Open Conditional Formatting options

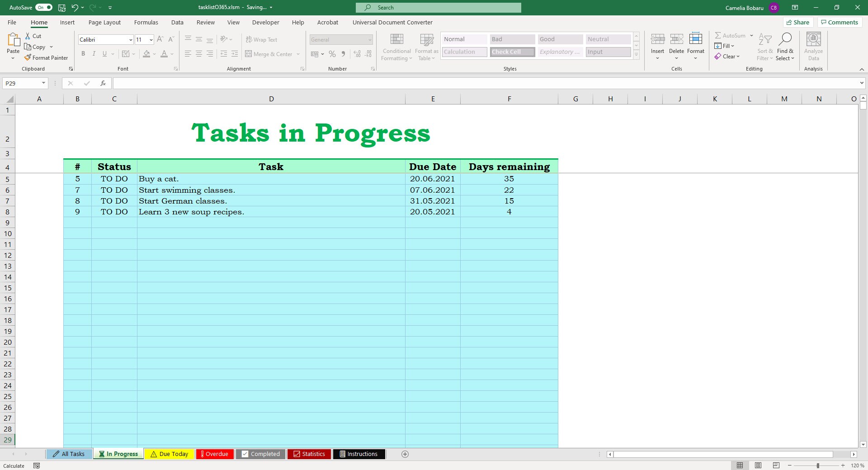click(396, 47)
